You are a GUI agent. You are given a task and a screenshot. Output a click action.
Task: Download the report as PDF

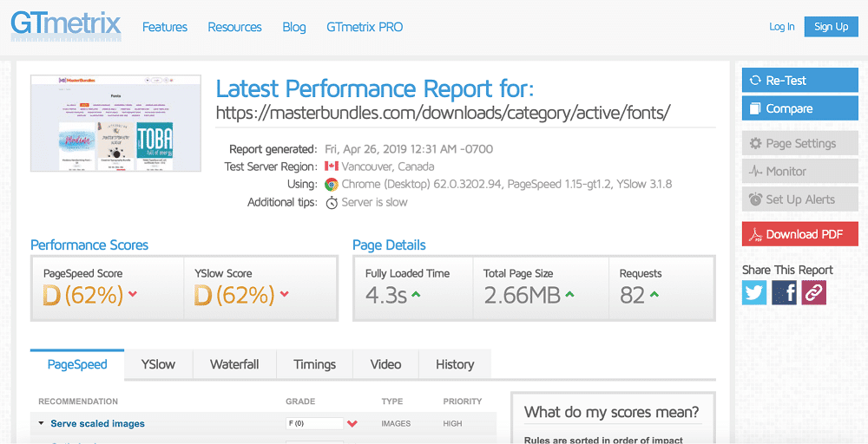tap(800, 234)
